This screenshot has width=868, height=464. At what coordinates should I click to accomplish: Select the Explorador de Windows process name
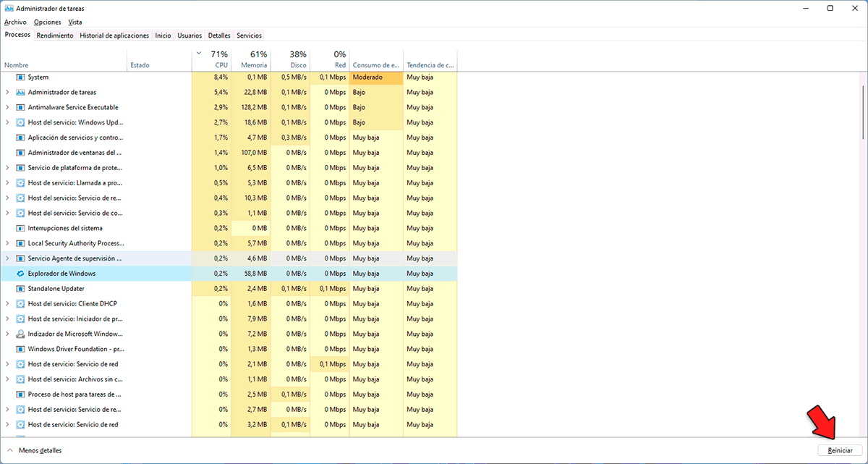tap(61, 274)
